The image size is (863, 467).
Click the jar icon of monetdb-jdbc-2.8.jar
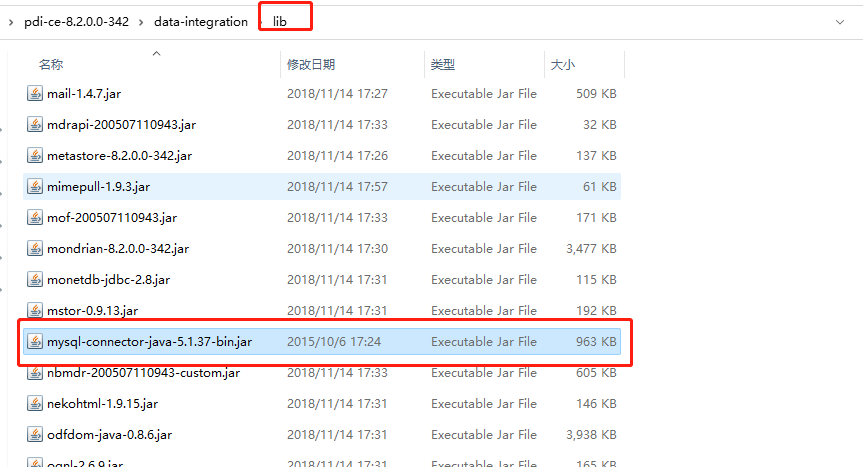35,279
